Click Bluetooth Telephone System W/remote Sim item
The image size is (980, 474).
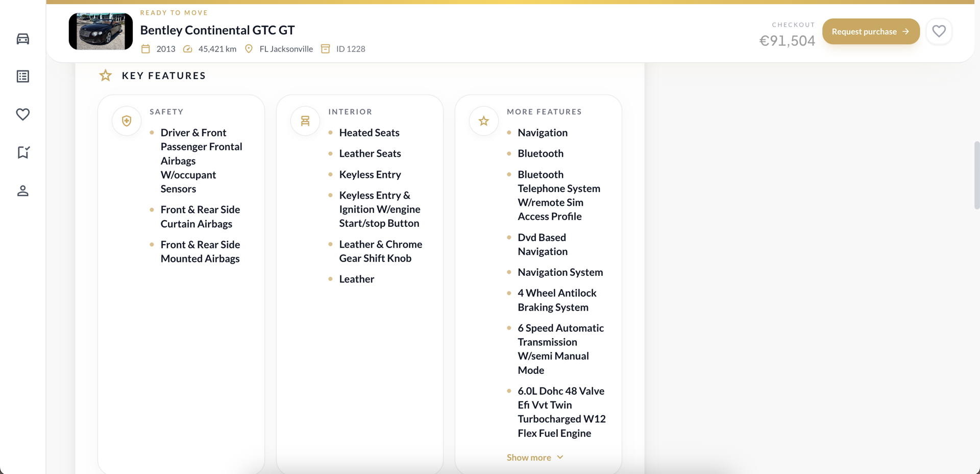click(559, 196)
